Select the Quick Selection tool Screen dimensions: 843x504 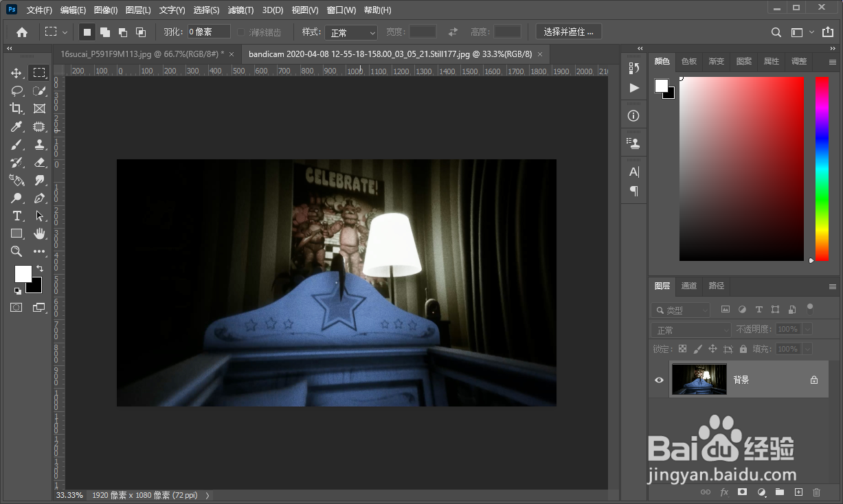39,91
